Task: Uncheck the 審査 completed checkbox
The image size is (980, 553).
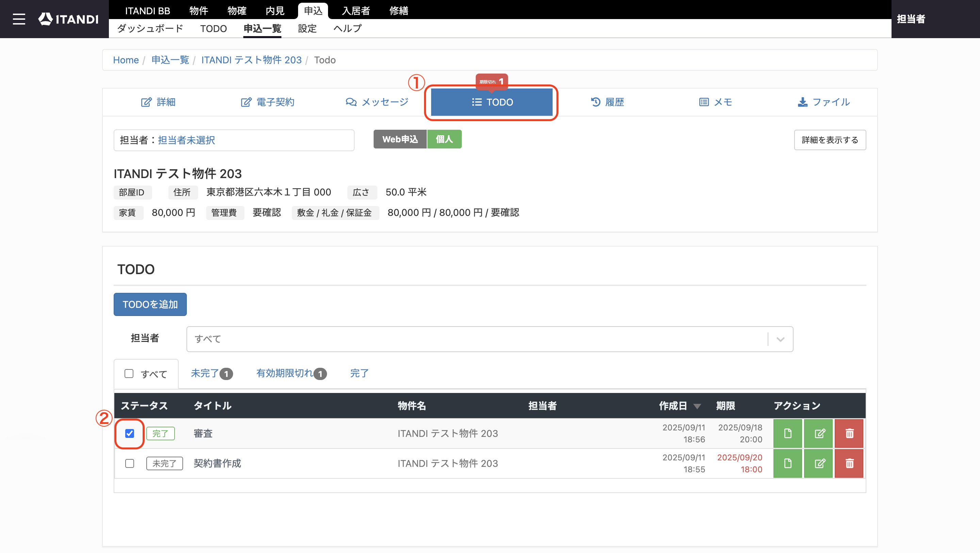Action: pos(130,433)
